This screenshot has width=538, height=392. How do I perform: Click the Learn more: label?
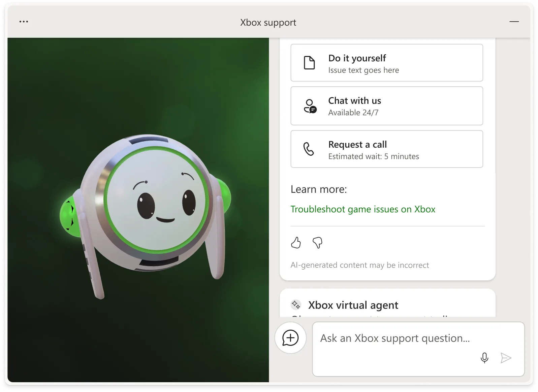pos(319,189)
